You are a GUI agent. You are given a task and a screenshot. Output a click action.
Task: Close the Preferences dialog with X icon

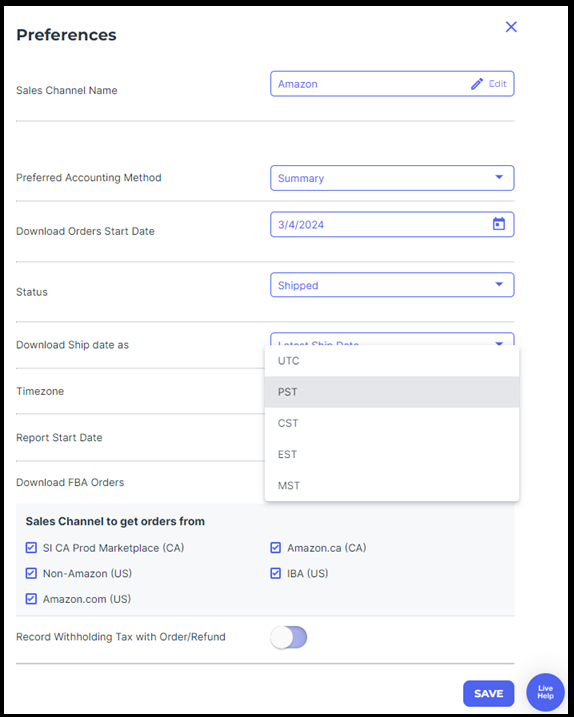(511, 27)
